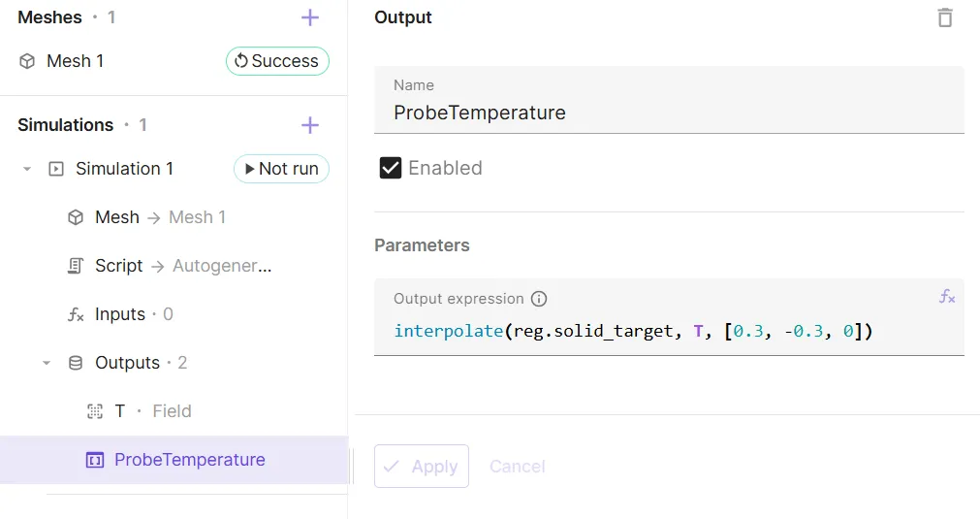
Task: Edit the ProbeTemperature name field
Action: pos(670,100)
